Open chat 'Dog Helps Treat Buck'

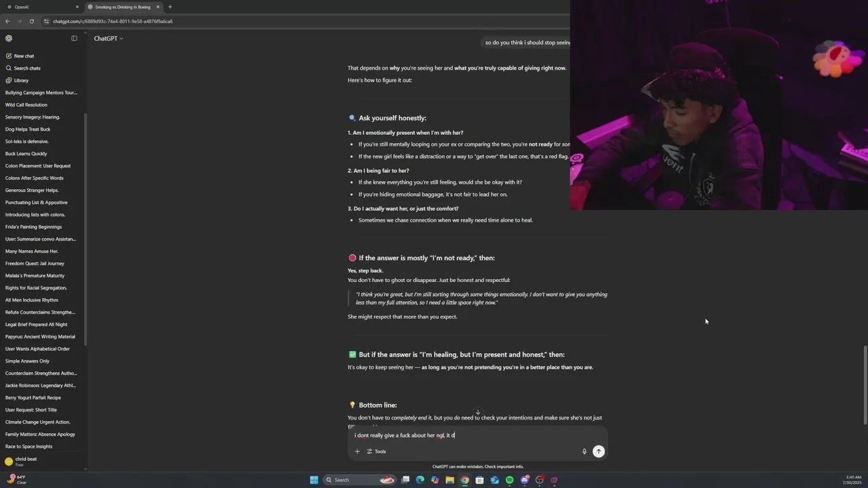(28, 129)
